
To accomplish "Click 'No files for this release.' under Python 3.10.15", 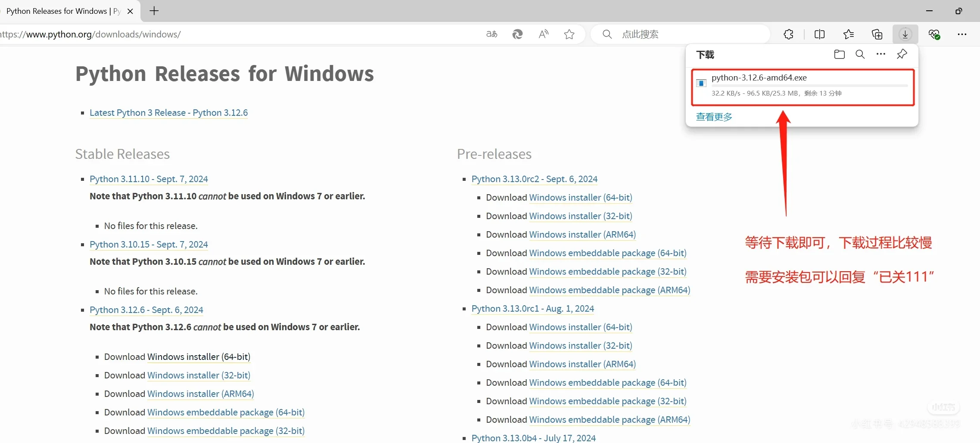I will click(151, 291).
